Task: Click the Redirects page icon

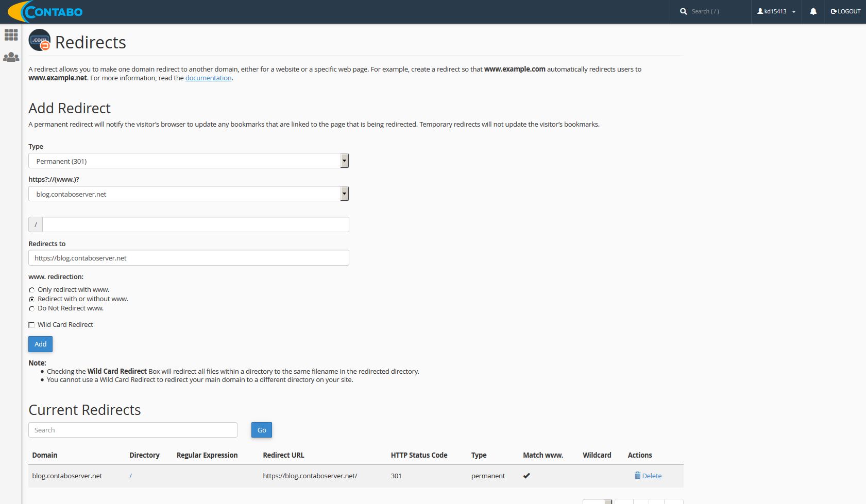Action: (40, 40)
